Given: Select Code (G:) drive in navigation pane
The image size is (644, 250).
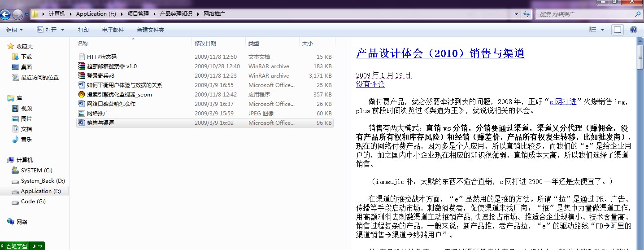Looking at the screenshot, I should point(33,202).
